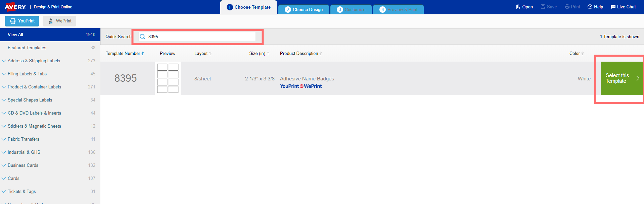Go to Preview & Print tab

pyautogui.click(x=398, y=9)
